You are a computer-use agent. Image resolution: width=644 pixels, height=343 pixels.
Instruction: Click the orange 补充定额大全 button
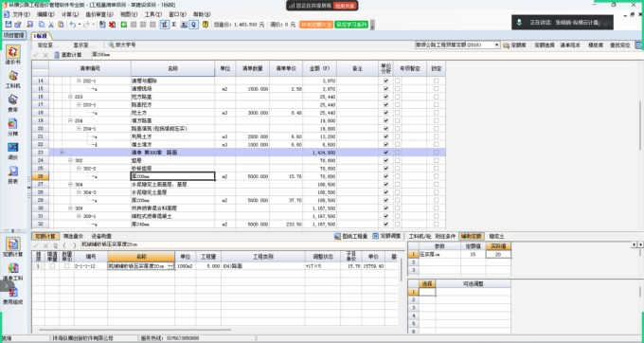tap(316, 25)
